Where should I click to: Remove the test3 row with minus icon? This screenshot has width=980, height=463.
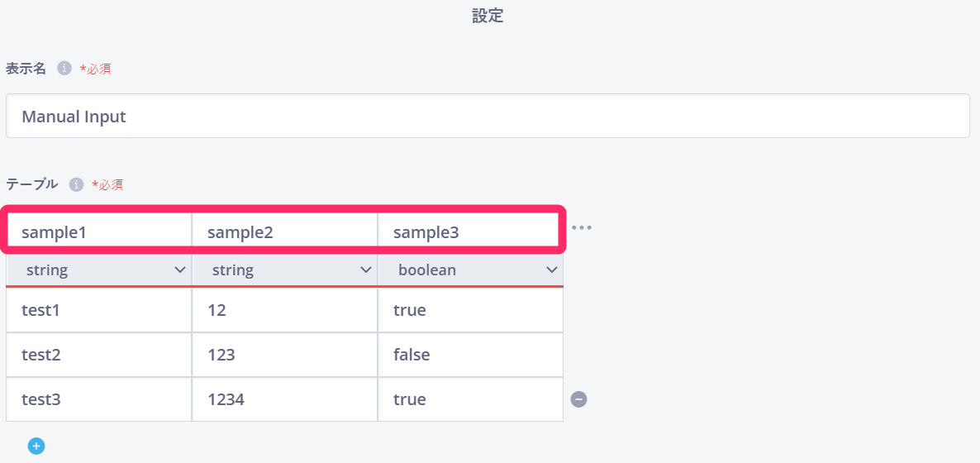tap(578, 399)
